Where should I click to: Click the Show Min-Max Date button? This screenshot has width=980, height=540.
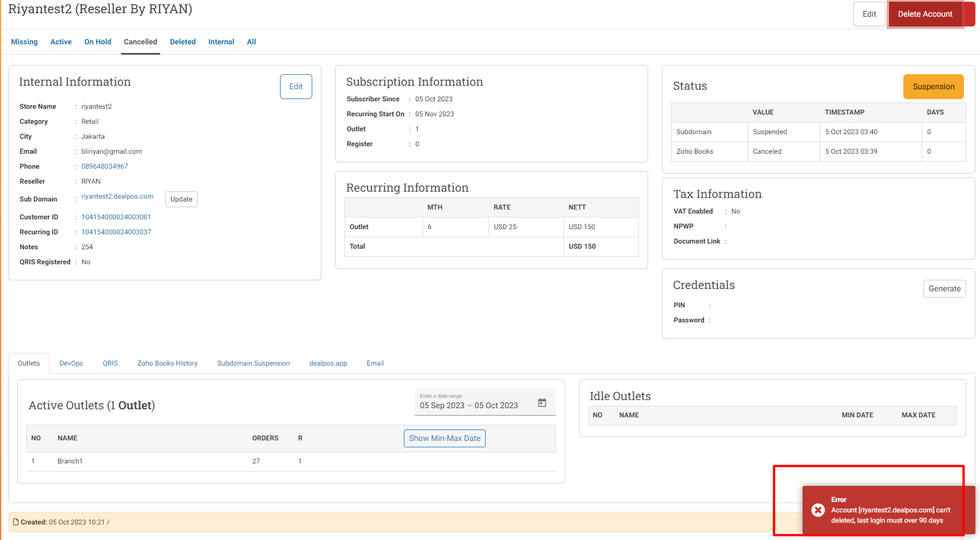[445, 438]
